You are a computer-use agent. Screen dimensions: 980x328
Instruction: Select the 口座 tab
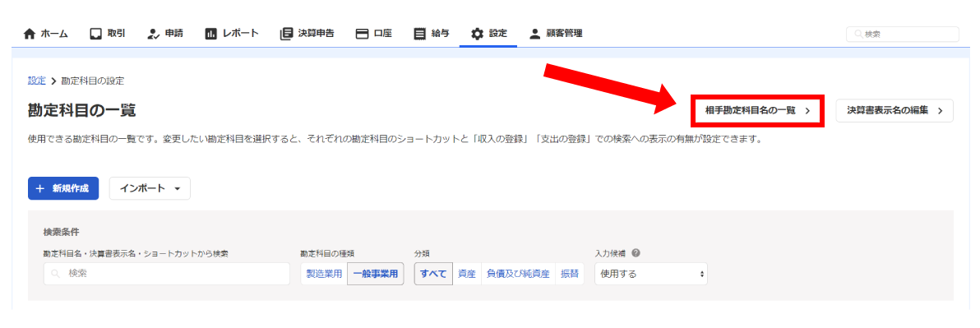[x=374, y=34]
